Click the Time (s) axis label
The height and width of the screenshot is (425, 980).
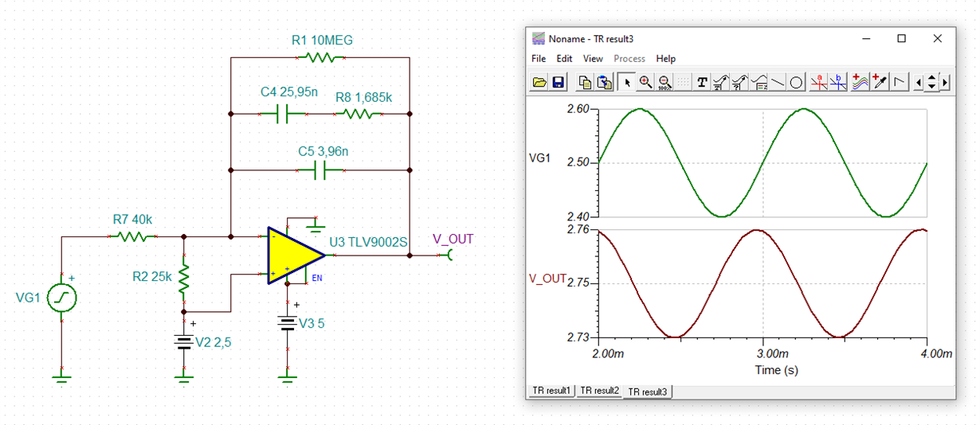pos(775,370)
